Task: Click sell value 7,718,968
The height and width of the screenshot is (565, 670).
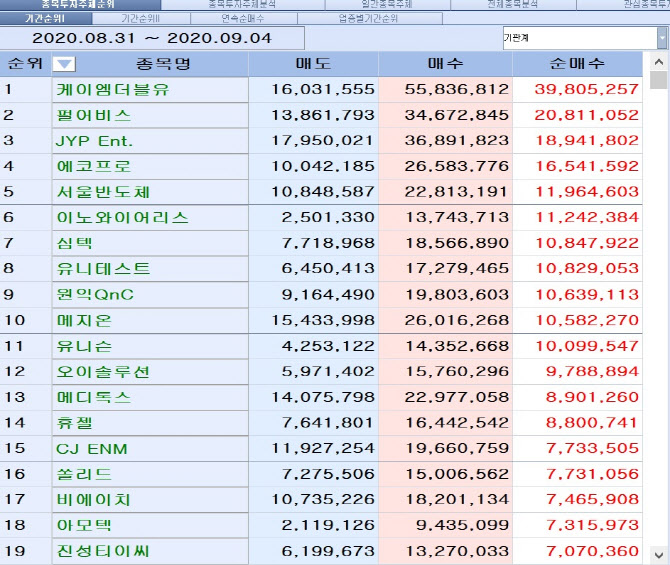Action: [328, 243]
